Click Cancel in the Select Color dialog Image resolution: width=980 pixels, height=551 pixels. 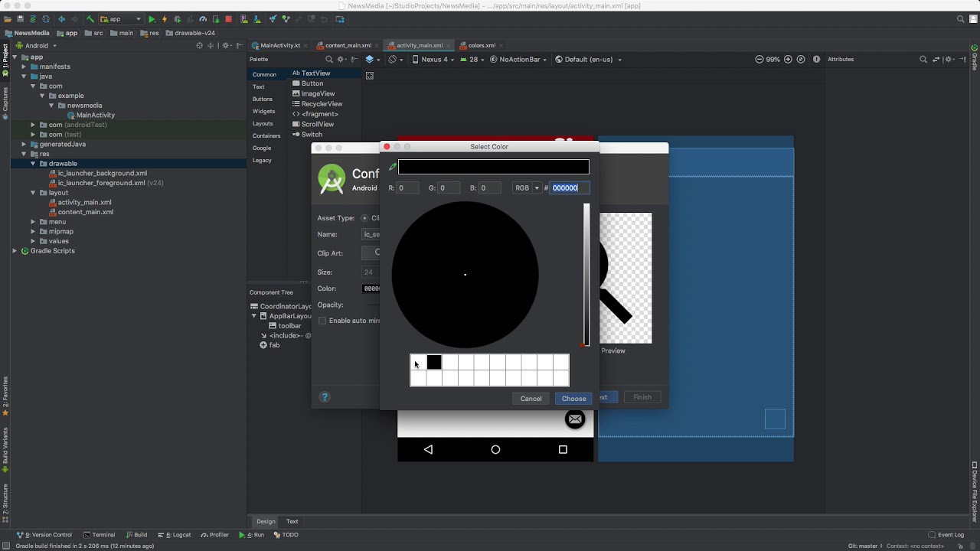(x=531, y=398)
